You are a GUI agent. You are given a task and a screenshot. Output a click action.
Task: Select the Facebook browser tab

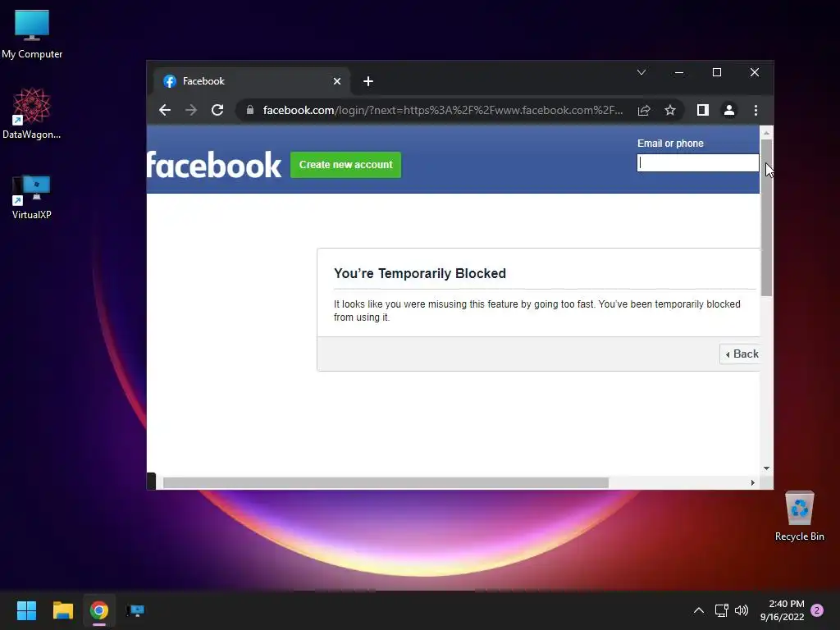click(252, 81)
